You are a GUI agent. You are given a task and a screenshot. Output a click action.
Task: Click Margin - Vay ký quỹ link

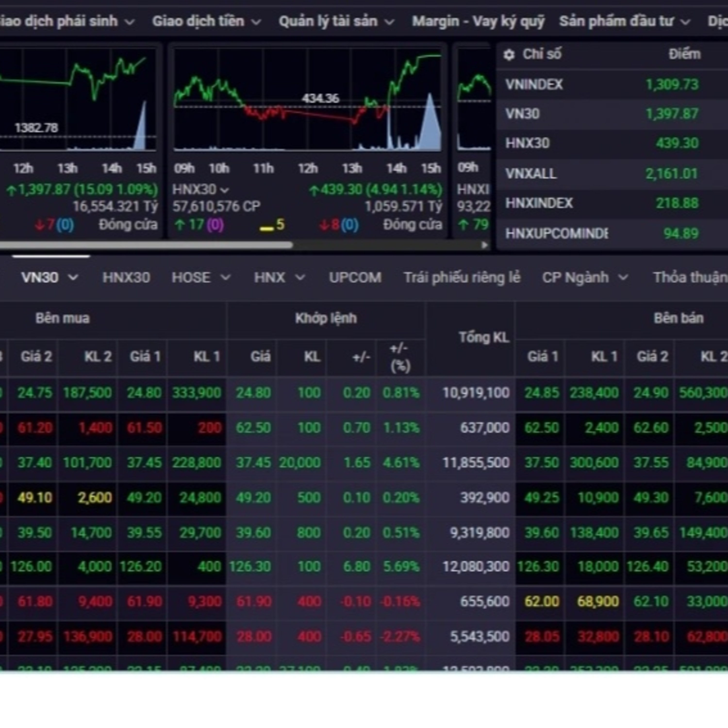click(478, 22)
